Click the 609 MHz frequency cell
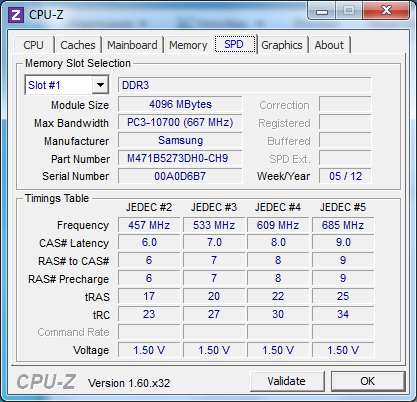Screen dimensions: 417x402 coord(278,225)
